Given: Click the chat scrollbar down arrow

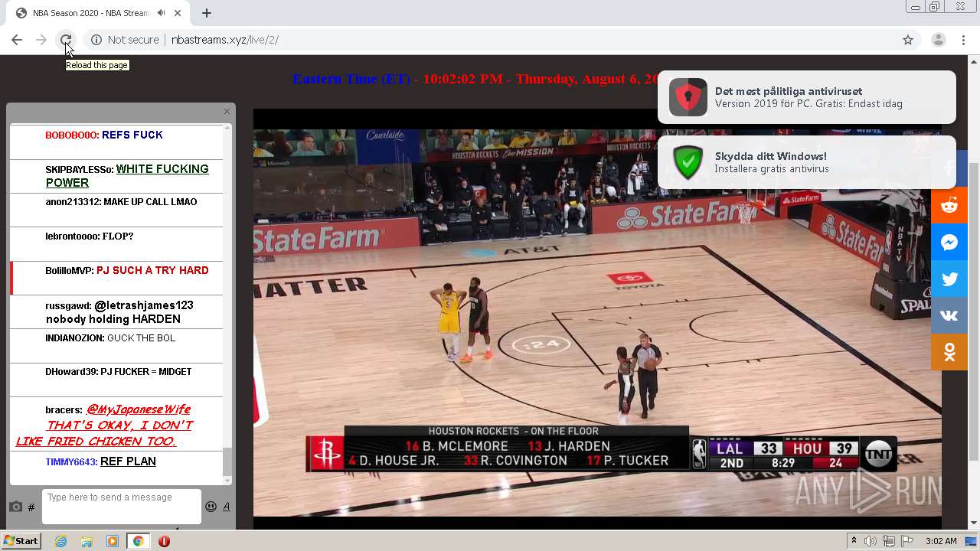Looking at the screenshot, I should click(227, 481).
